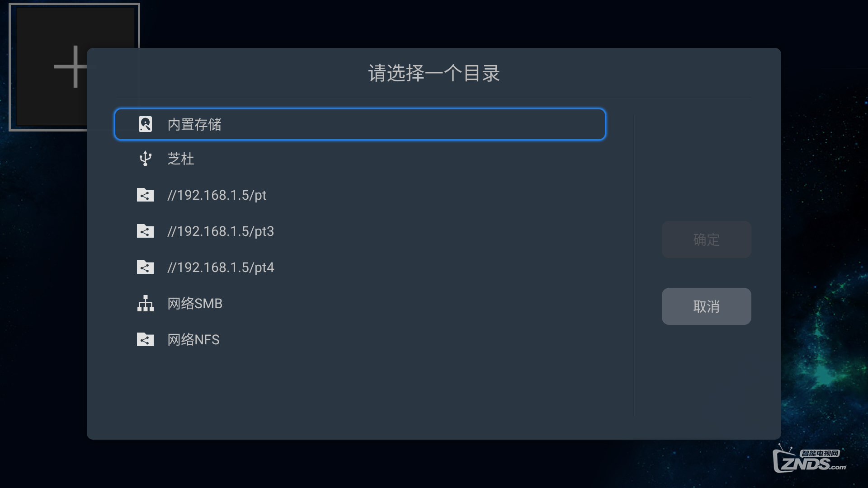Click the plus icon to add item

pyautogui.click(x=71, y=66)
